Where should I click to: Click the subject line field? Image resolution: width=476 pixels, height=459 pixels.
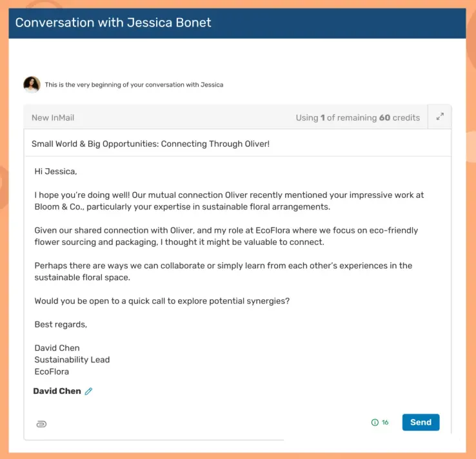(150, 144)
